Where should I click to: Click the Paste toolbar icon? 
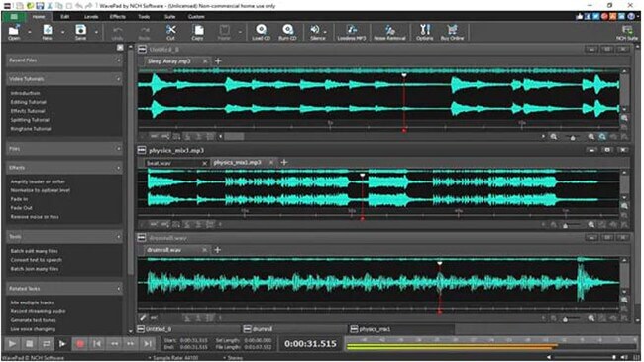tap(224, 32)
